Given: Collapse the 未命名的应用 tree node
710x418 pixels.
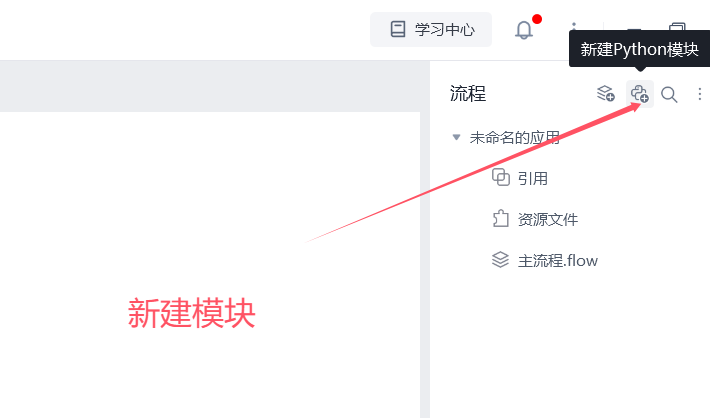Looking at the screenshot, I should [x=456, y=137].
